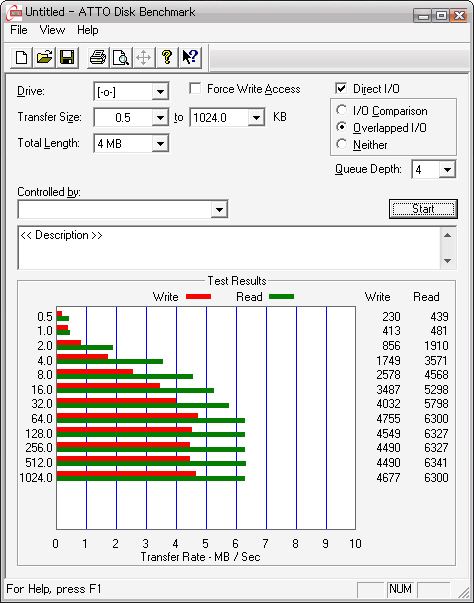Select the Overlapped I/O radio button

[341, 127]
